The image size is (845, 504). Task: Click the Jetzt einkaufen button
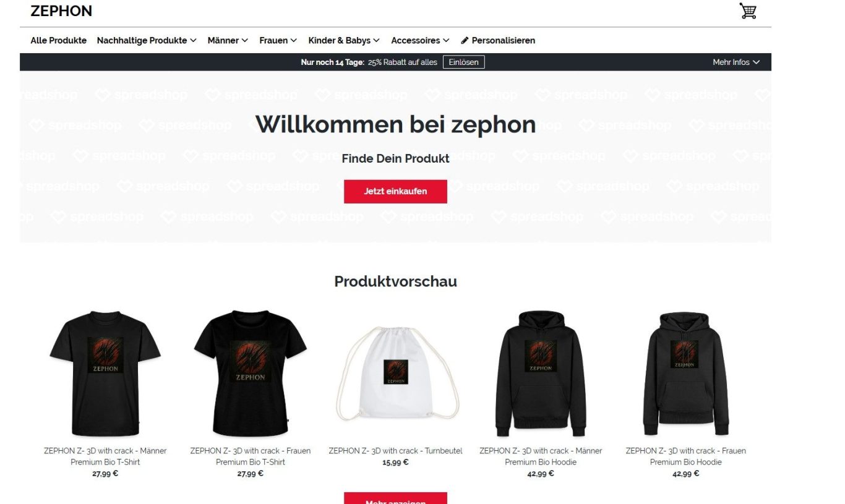pos(395,192)
